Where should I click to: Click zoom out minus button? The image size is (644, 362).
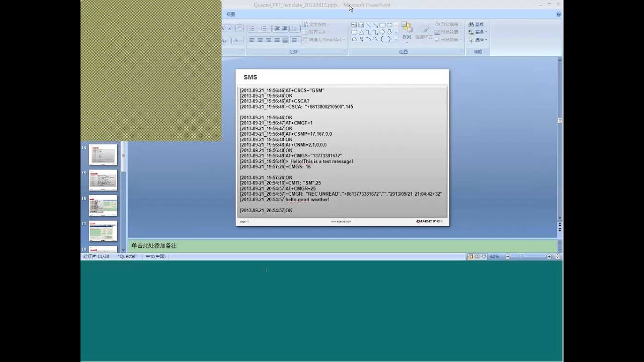pos(508,256)
